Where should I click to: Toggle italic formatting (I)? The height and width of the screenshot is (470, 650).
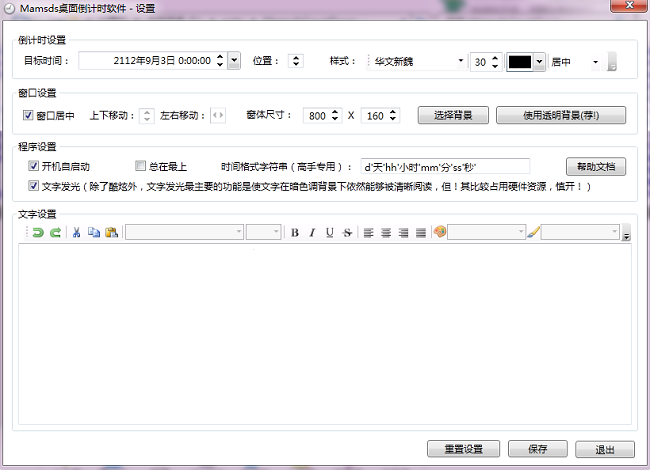tap(312, 233)
